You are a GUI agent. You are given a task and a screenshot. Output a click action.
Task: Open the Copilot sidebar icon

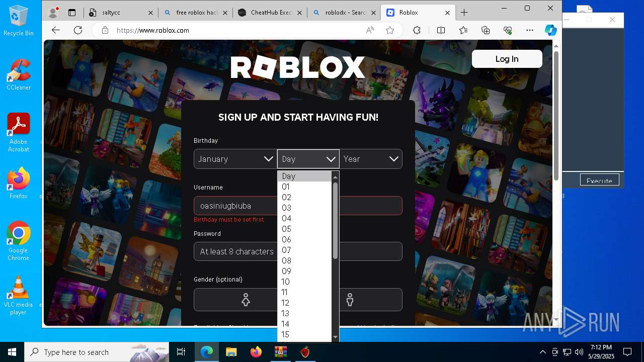point(551,30)
